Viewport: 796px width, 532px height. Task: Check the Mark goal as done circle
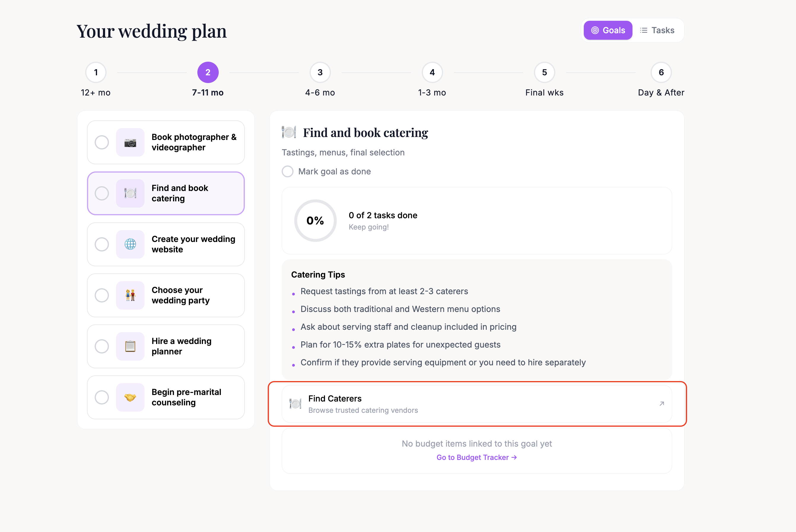288,171
